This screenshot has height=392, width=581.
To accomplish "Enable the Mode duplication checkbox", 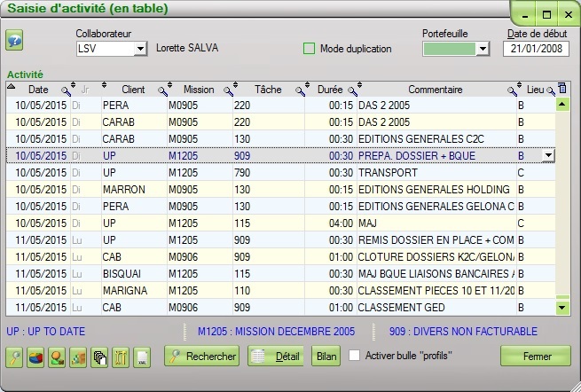I will 309,49.
